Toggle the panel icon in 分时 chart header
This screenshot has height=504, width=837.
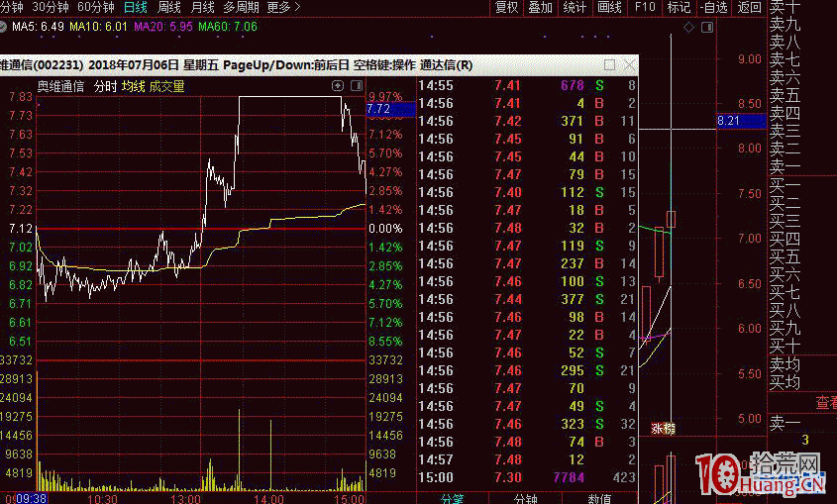point(357,85)
